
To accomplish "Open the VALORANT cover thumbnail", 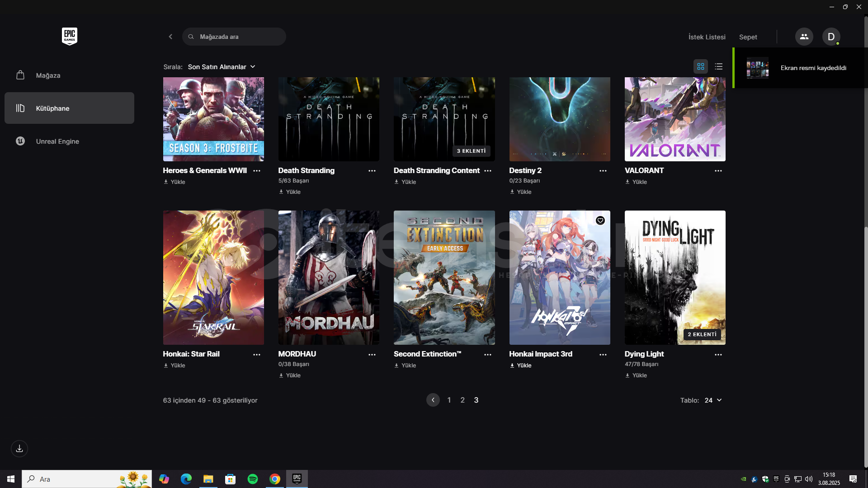I will click(675, 119).
